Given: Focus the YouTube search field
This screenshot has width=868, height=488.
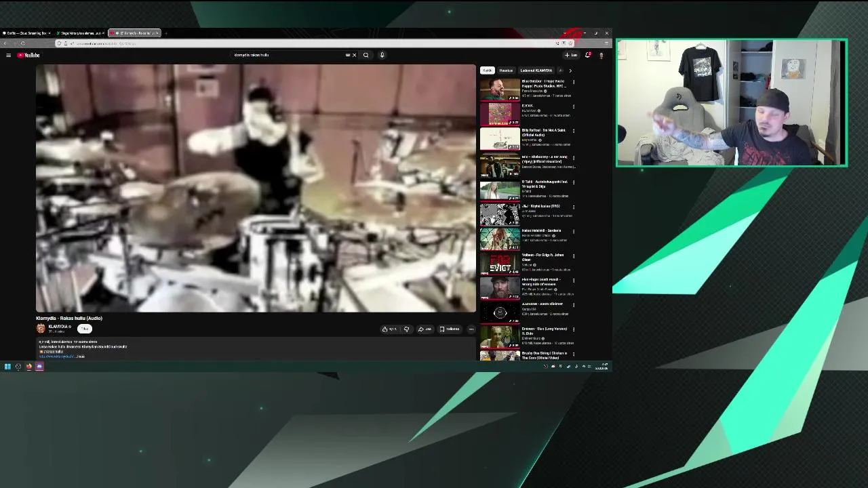Looking at the screenshot, I should [290, 55].
